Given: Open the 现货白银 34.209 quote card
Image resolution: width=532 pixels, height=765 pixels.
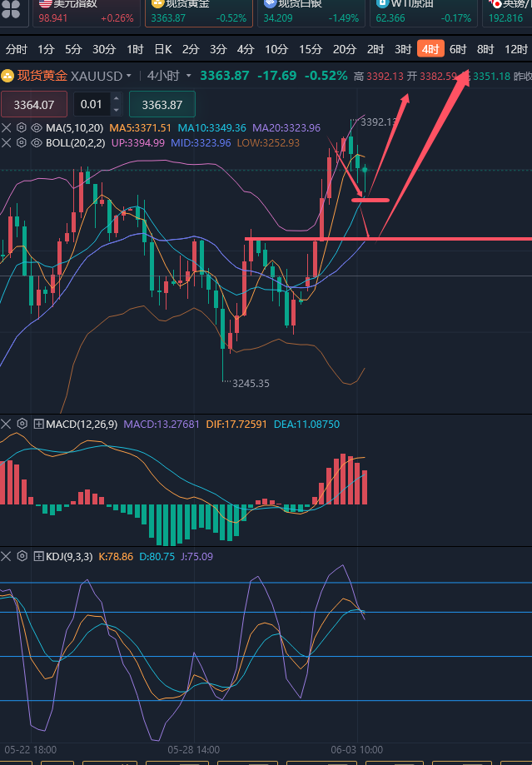Looking at the screenshot, I should point(311,13).
